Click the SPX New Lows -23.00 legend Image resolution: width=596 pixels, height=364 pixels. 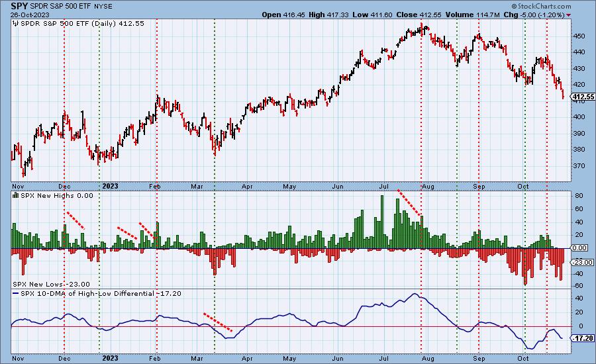[x=51, y=284]
